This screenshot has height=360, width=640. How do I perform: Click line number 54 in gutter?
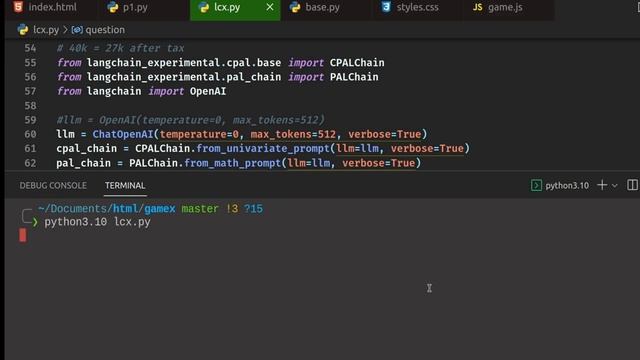pyautogui.click(x=30, y=48)
